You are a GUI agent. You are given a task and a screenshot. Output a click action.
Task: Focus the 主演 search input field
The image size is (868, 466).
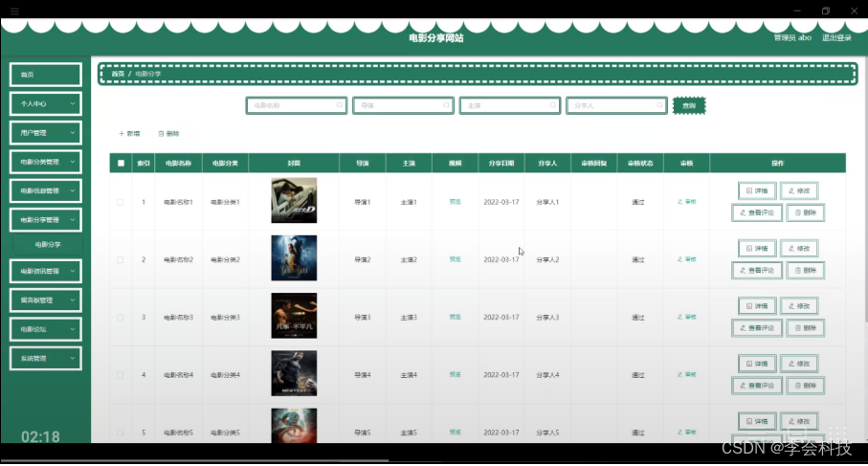(510, 105)
